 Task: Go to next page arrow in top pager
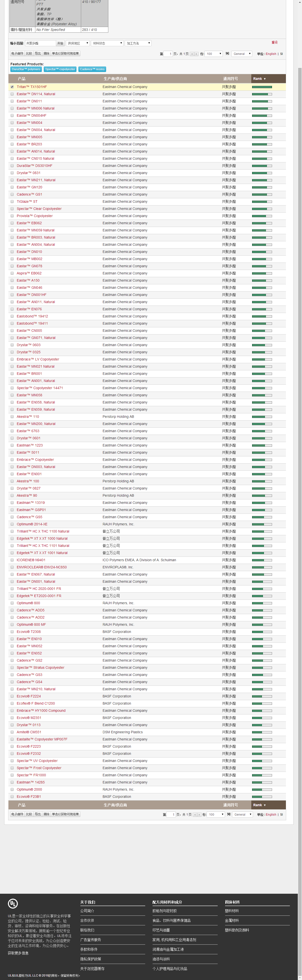pos(196,54)
